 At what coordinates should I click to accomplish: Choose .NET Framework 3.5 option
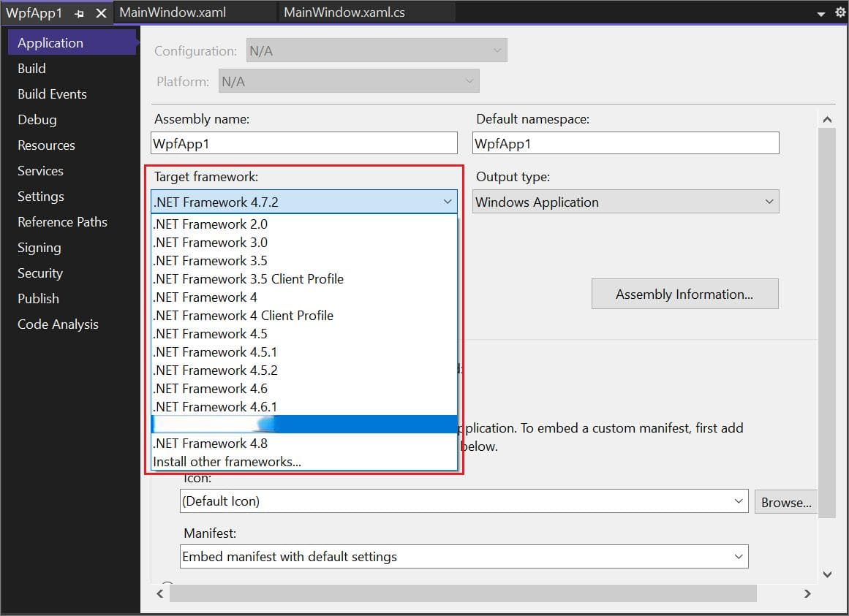(303, 261)
